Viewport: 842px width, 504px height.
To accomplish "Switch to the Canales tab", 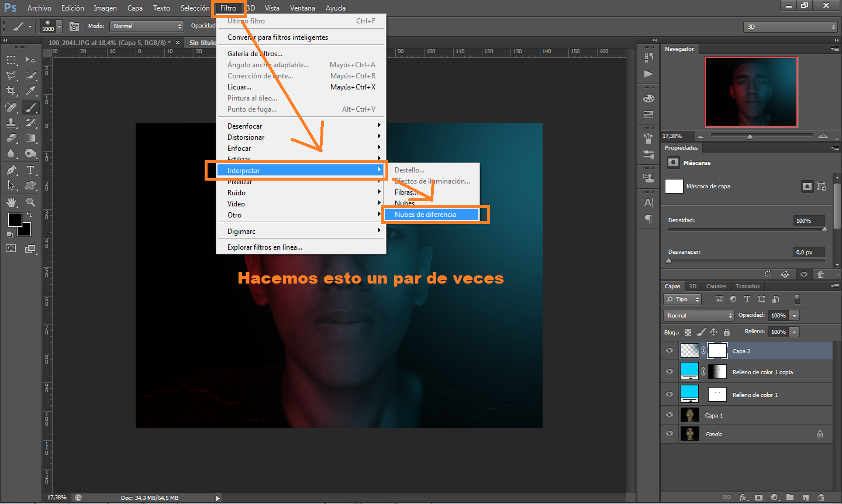I will (716, 286).
